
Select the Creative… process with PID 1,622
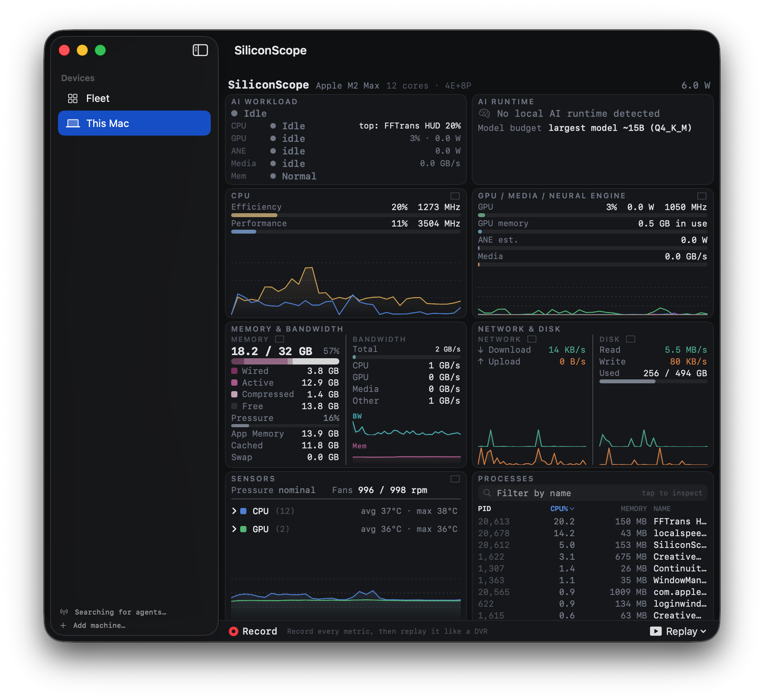[x=592, y=557]
